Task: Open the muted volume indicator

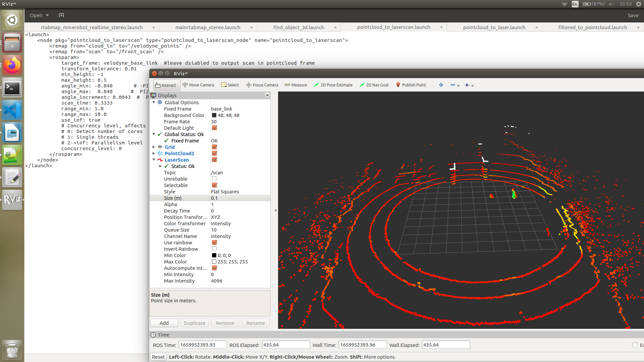Action: [x=611, y=4]
